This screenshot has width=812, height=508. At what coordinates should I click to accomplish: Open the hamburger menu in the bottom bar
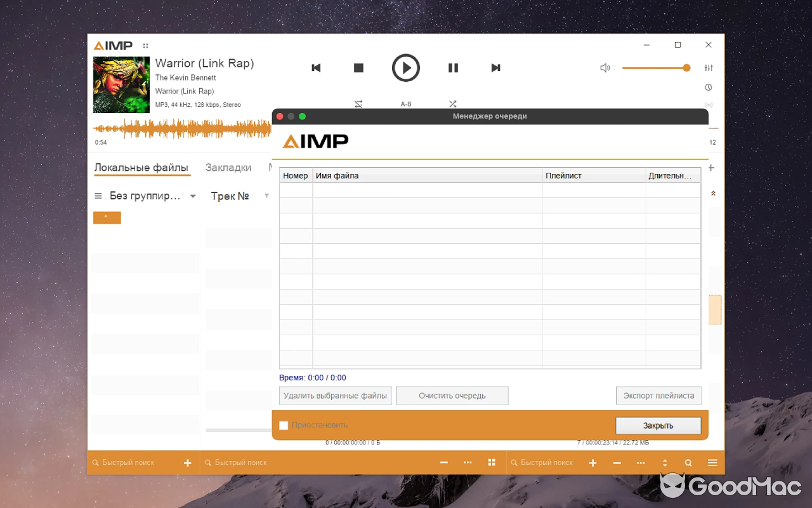tap(712, 462)
